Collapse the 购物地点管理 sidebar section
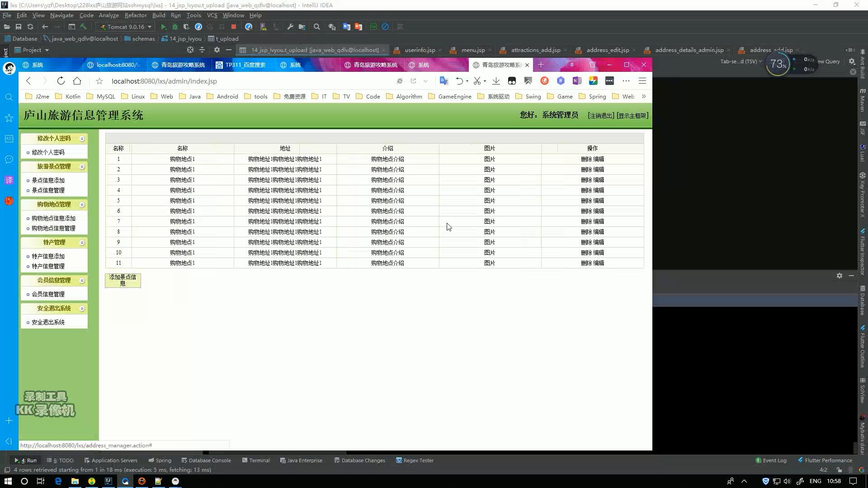868x488 pixels. 82,205
